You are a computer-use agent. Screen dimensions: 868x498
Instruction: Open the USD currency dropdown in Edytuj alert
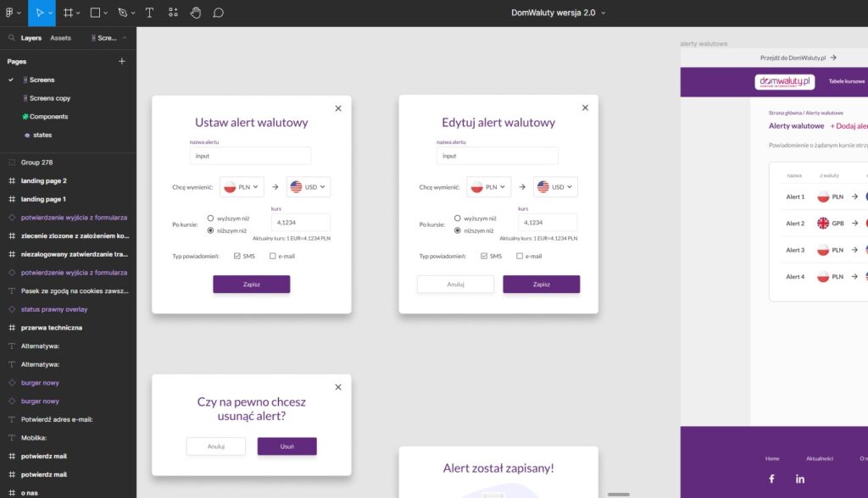click(555, 187)
